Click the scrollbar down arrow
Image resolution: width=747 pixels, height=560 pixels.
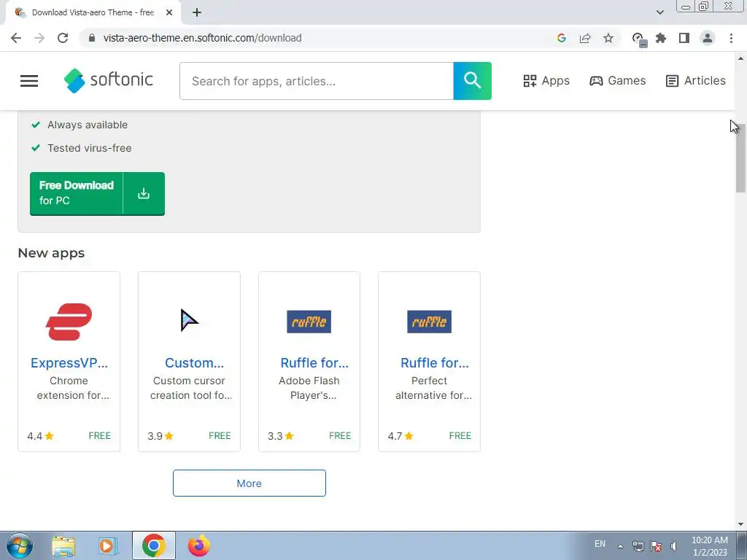(741, 524)
